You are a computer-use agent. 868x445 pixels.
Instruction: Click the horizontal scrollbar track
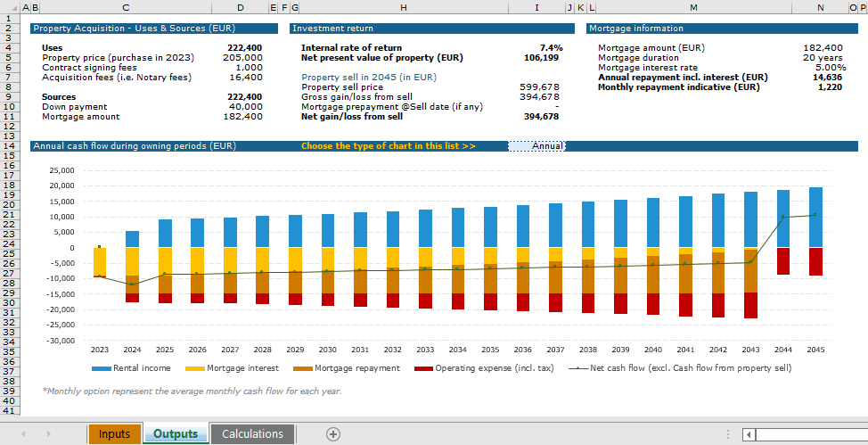811,434
